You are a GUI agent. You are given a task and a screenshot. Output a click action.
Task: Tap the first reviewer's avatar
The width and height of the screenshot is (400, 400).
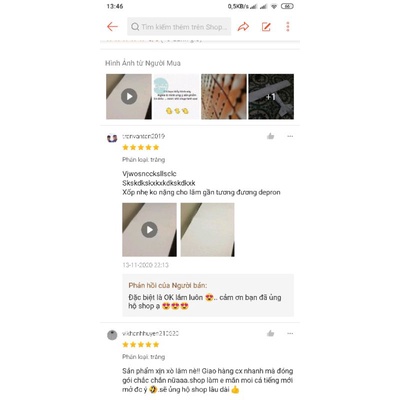tap(112, 138)
